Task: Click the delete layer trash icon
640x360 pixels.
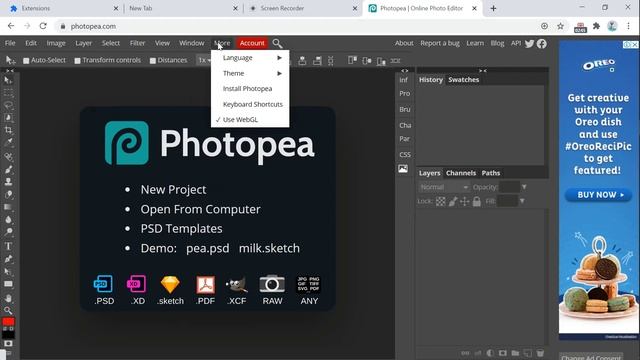Action: pos(540,353)
